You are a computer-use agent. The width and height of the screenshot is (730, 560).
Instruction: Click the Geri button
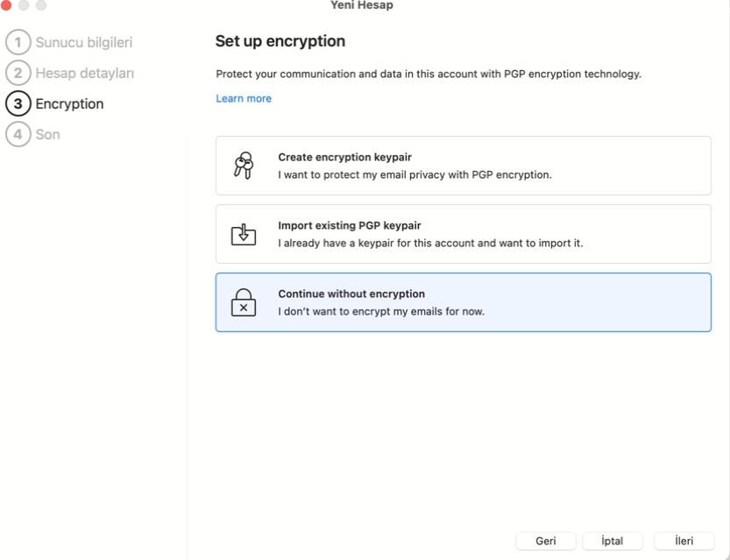pos(546,541)
